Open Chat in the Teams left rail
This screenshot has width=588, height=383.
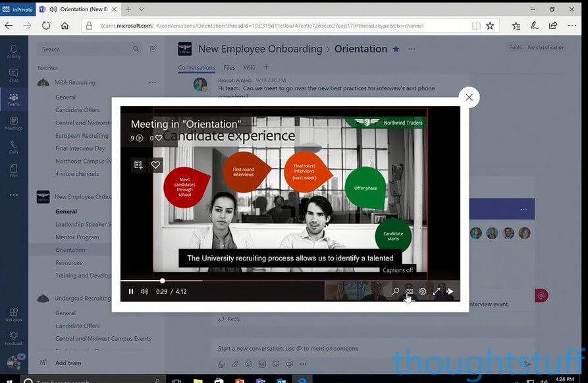pos(14,75)
